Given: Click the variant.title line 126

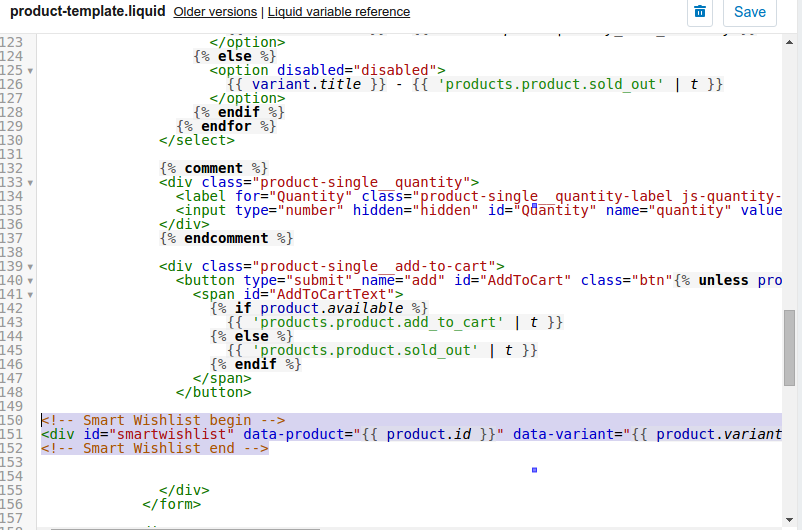Looking at the screenshot, I should click(x=475, y=84).
